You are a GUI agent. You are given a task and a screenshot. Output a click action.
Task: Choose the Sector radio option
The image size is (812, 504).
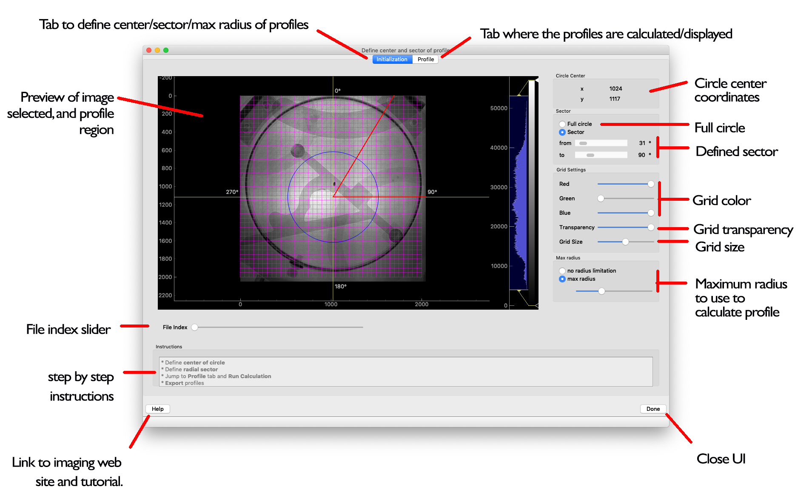point(562,132)
